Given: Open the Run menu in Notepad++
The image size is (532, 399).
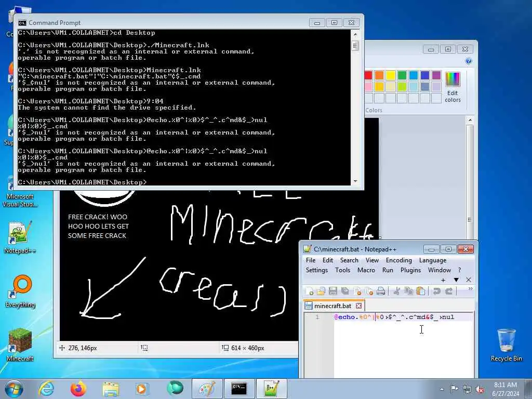Looking at the screenshot, I should tap(388, 270).
